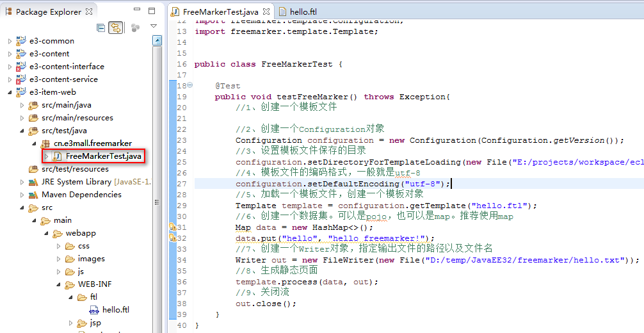Screen dimensions: 644x333
Task: Collapse the main folder node
Action: [x=34, y=220]
